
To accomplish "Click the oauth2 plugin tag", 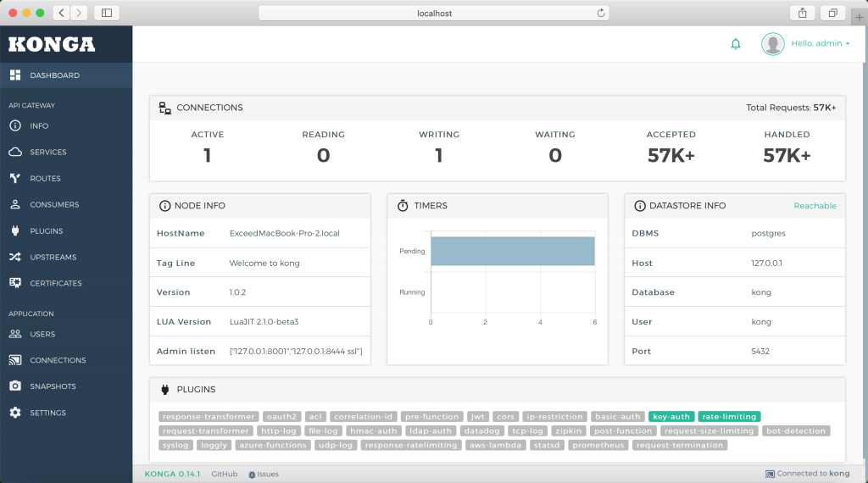I will 281,417.
